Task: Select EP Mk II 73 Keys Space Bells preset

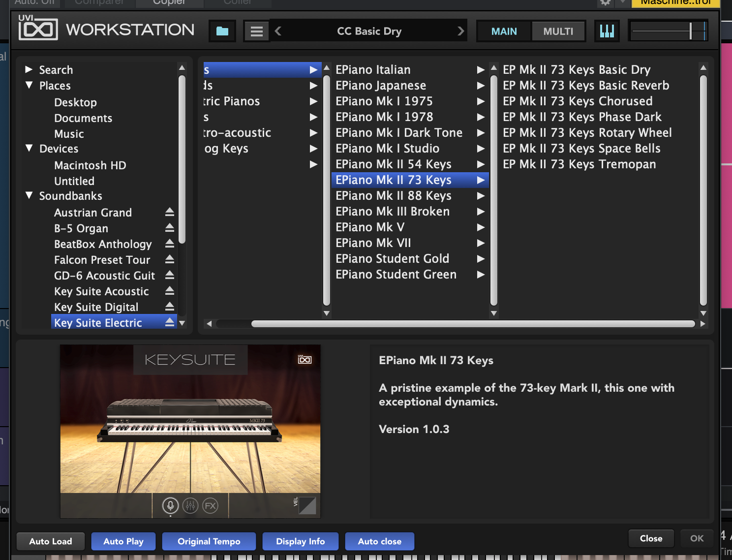Action: click(x=581, y=149)
